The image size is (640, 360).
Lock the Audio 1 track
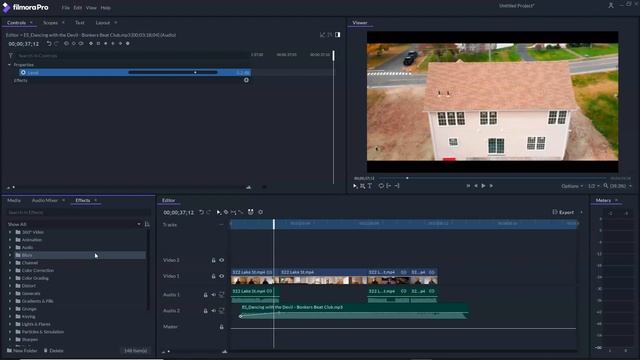[206, 294]
